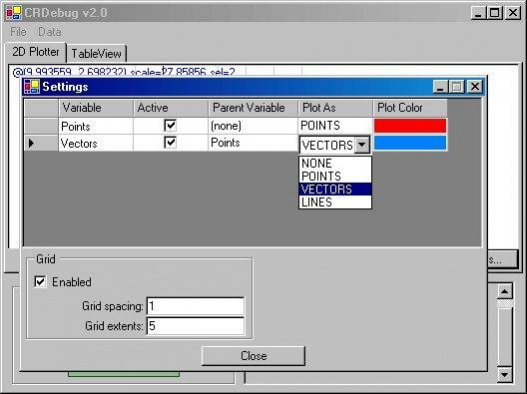Click the Settings dialog title icon
This screenshot has height=394, width=527.
(32, 87)
